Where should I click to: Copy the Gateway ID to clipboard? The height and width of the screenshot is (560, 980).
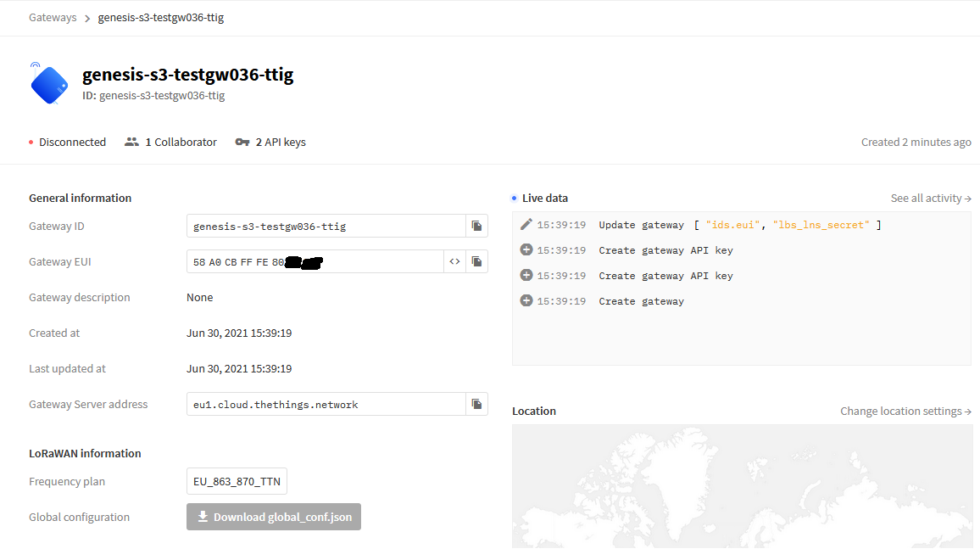point(476,226)
